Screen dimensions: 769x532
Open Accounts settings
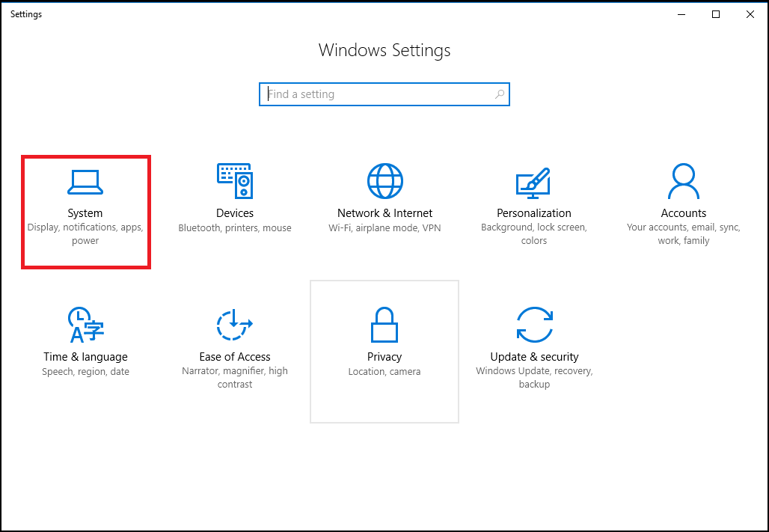point(683,198)
